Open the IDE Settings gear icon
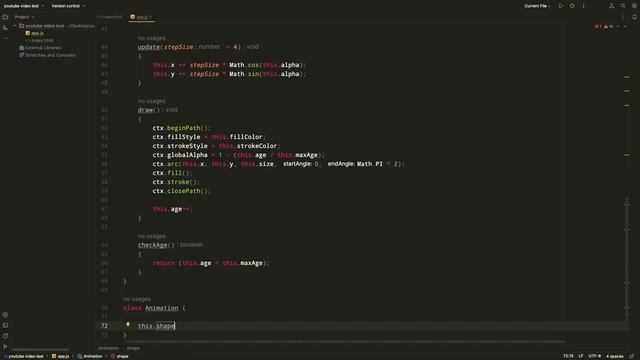Viewport: 640px width, 360px height. click(634, 6)
